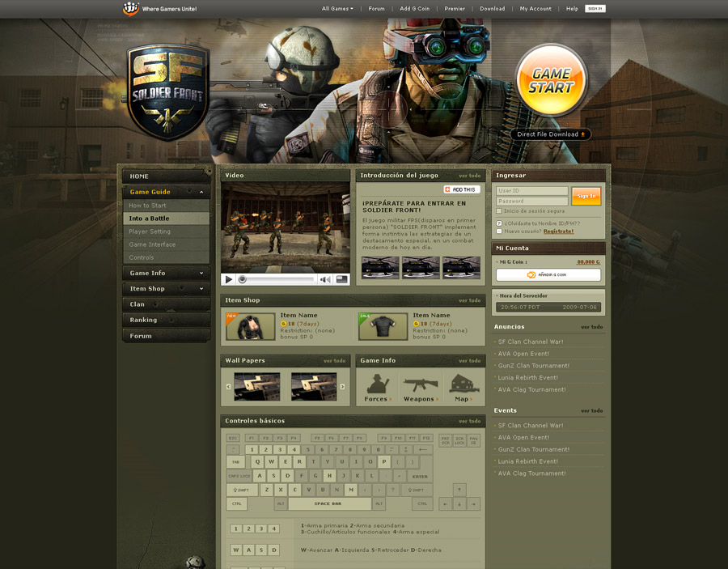The image size is (728, 569).
Task: Open Clan in the sidebar
Action: (166, 304)
